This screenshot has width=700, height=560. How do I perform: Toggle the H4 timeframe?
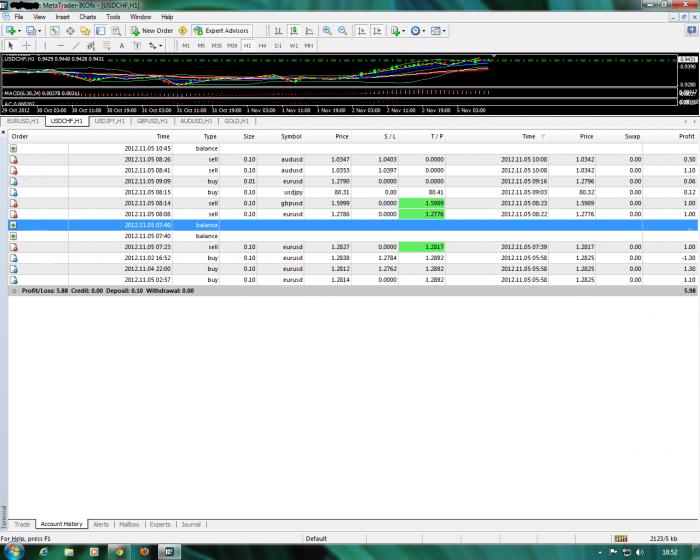point(262,46)
